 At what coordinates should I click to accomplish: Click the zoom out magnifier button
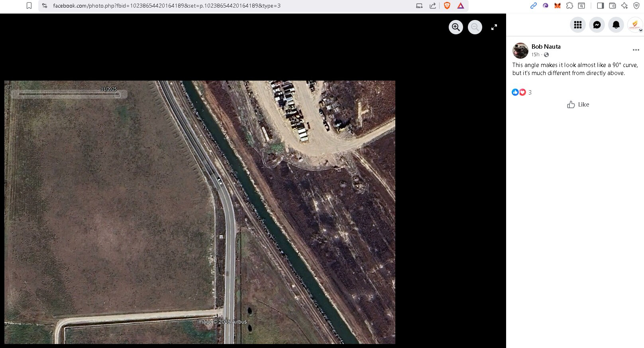[x=475, y=27]
